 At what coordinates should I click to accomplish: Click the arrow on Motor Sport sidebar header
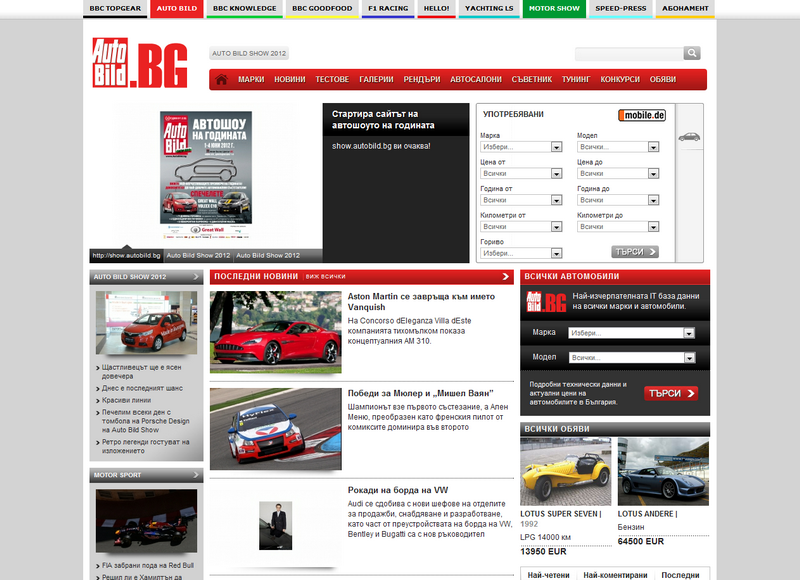pyautogui.click(x=196, y=475)
